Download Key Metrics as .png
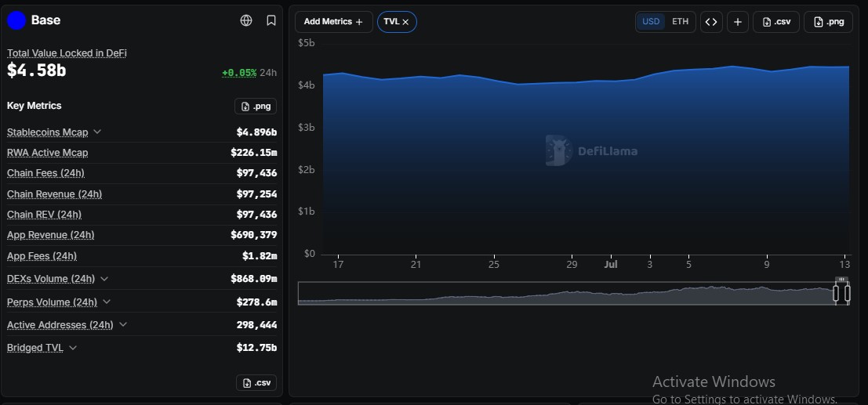Image resolution: width=868 pixels, height=405 pixels. (255, 107)
